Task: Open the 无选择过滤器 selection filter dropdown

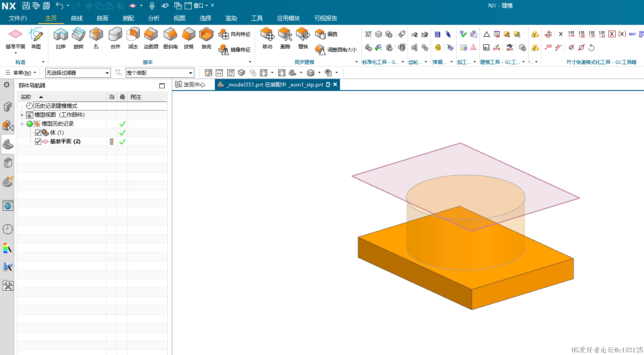Action: pyautogui.click(x=78, y=73)
